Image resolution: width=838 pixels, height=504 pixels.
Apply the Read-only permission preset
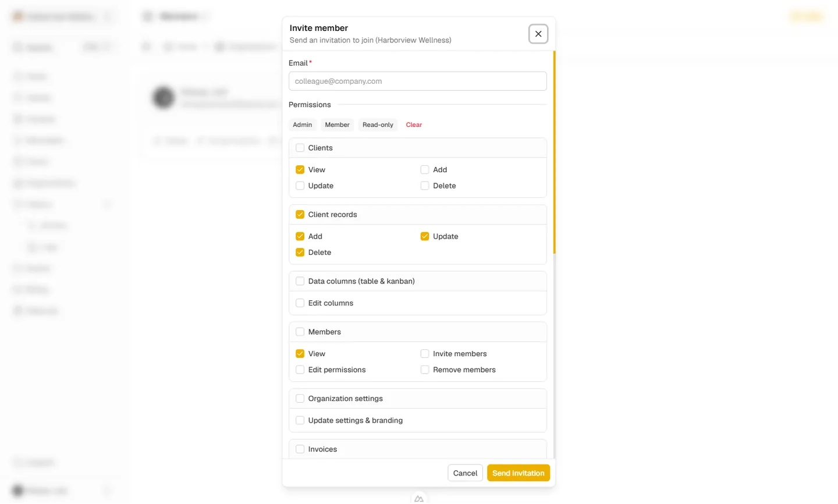click(378, 125)
